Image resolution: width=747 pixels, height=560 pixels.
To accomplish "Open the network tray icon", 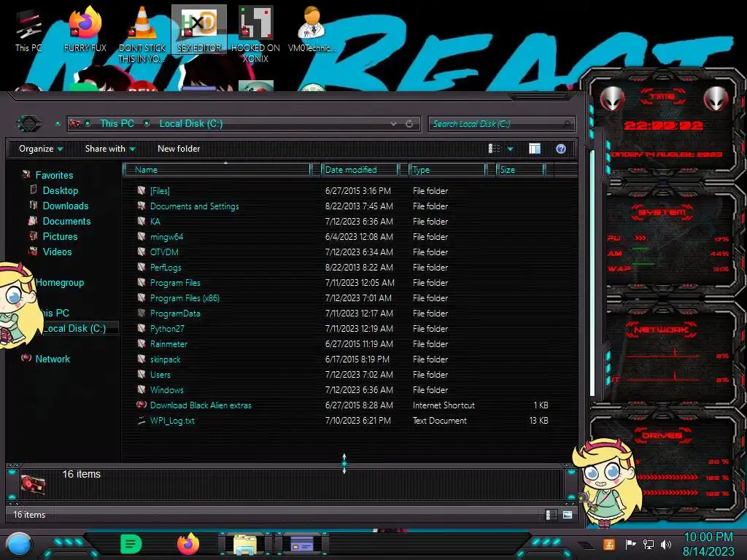I will point(649,544).
